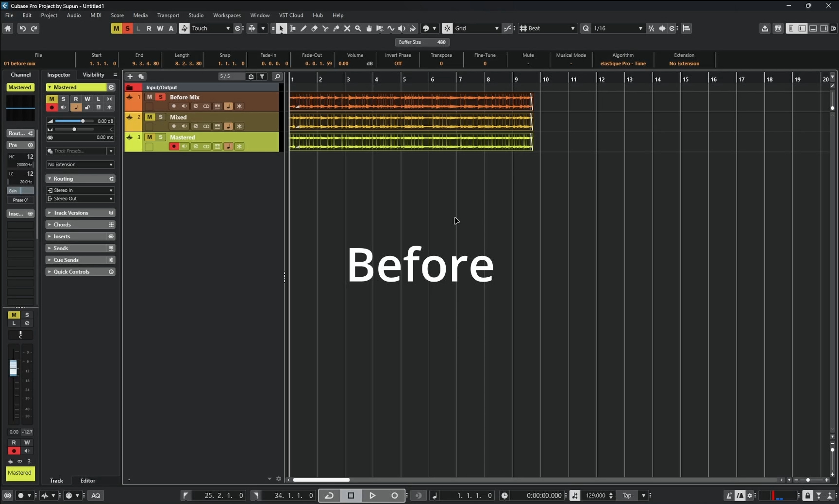This screenshot has height=504, width=839.
Task: Click the Inspector volume slider for Mastered
Action: click(73, 121)
